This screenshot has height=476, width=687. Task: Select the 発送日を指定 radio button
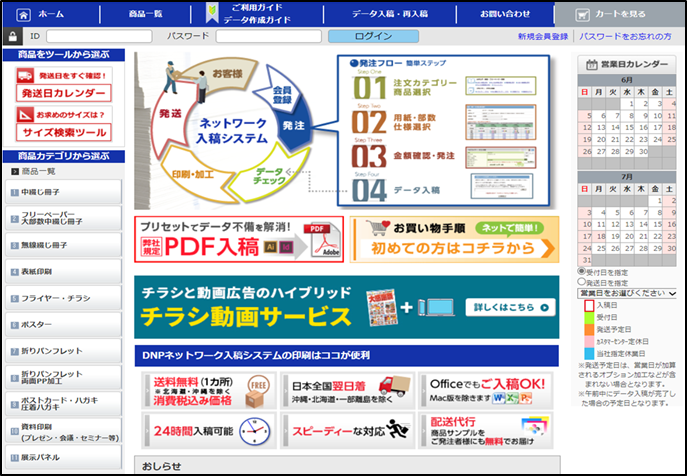[x=582, y=282]
